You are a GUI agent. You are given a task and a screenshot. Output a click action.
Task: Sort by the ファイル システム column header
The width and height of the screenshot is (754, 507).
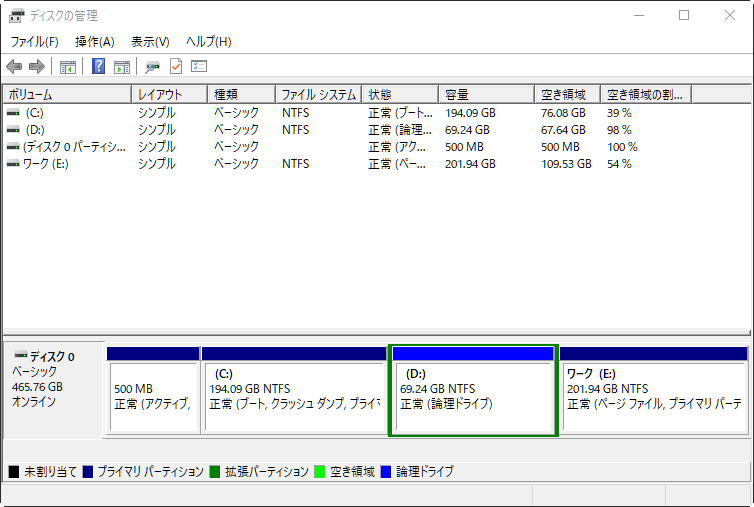319,94
